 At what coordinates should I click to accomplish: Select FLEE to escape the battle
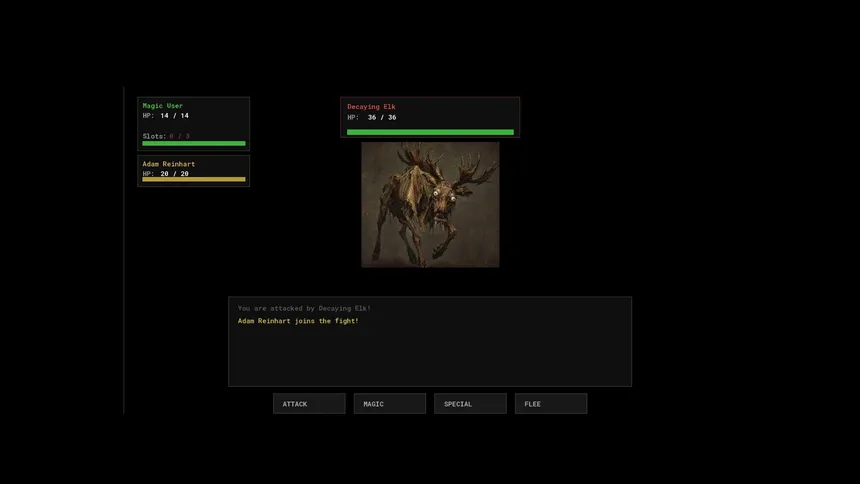pos(551,403)
